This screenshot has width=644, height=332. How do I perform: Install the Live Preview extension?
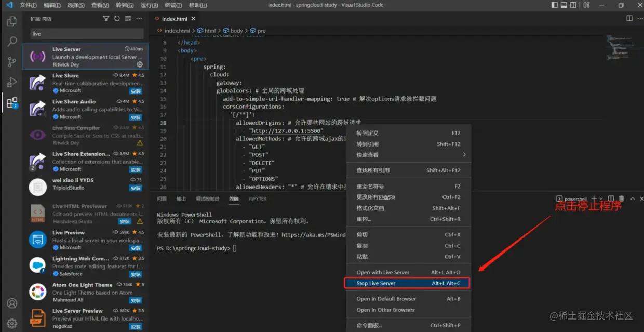tap(136, 248)
